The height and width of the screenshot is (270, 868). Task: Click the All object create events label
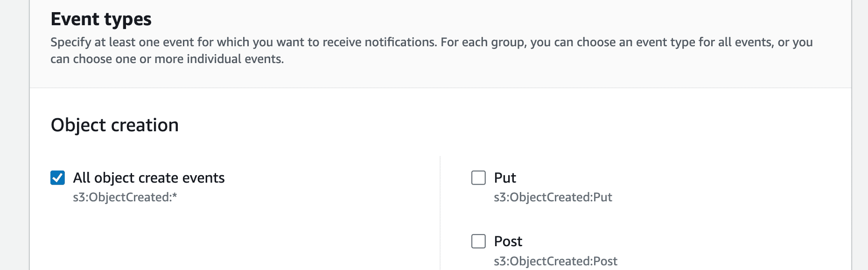pos(148,178)
